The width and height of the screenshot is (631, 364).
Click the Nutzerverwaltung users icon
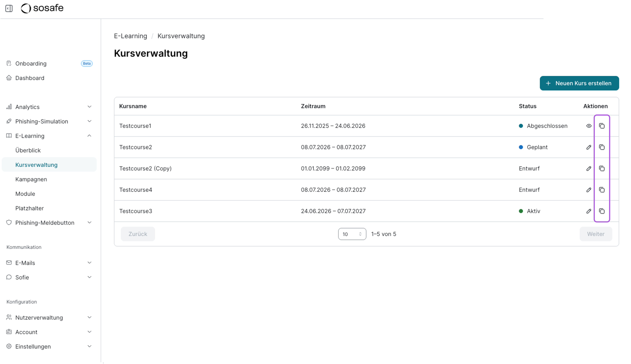pos(9,317)
